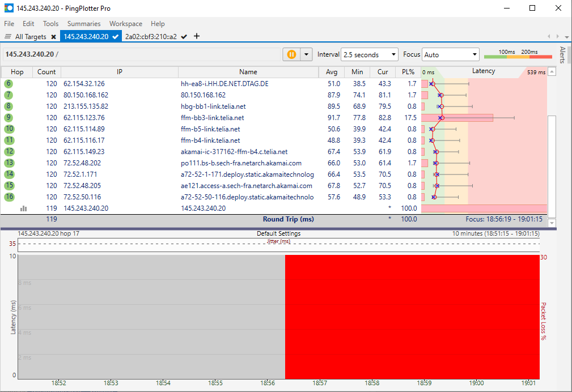Click the PingPlotter app icon in title bar
The image size is (572, 392).
point(9,8)
